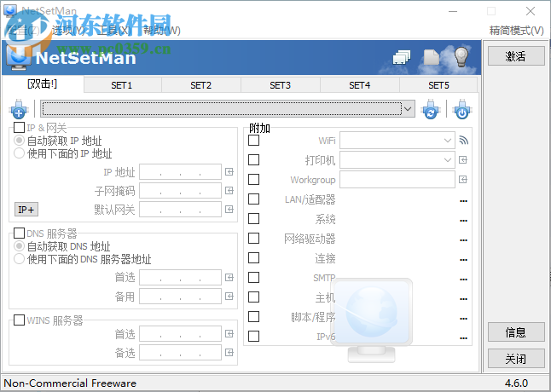
Task: Expand the WiFi dropdown list
Action: point(447,141)
